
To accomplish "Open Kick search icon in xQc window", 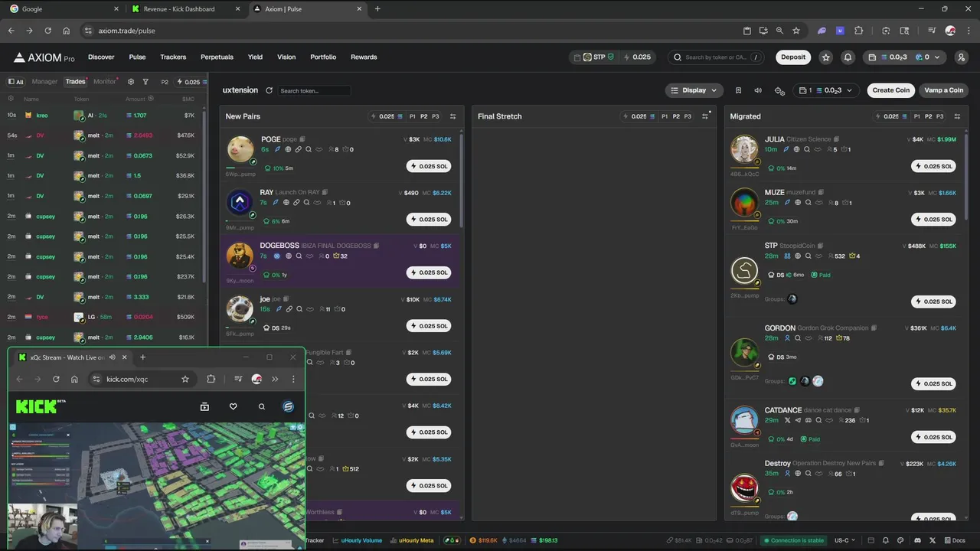I will pos(262,407).
